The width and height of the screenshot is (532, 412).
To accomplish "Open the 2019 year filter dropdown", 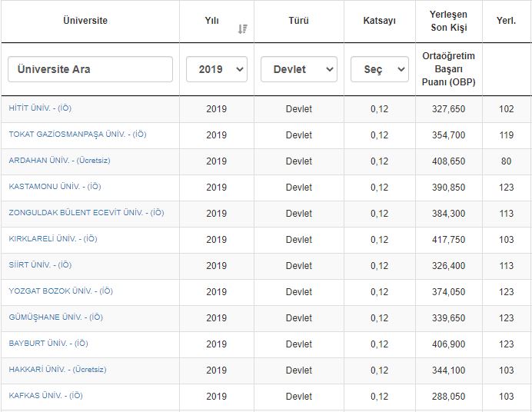I will click(217, 69).
